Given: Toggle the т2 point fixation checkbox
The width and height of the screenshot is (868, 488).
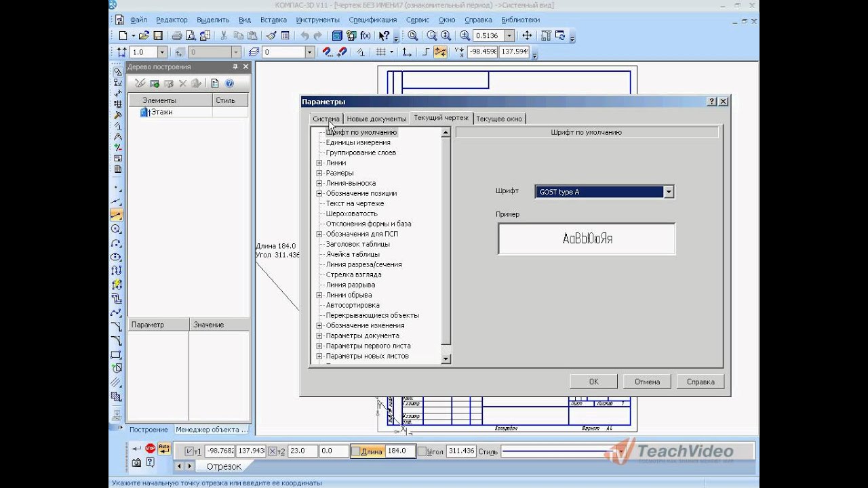Looking at the screenshot, I should pyautogui.click(x=273, y=451).
